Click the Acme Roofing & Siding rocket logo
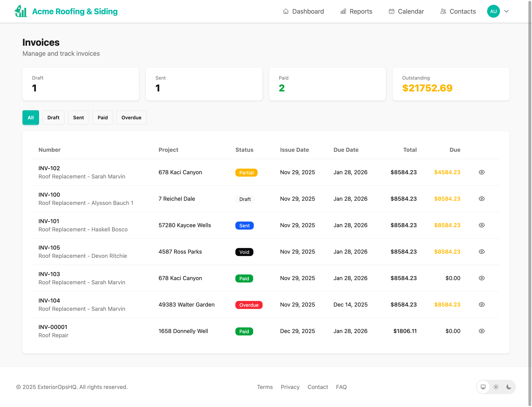The height and width of the screenshot is (407, 532). [x=21, y=11]
